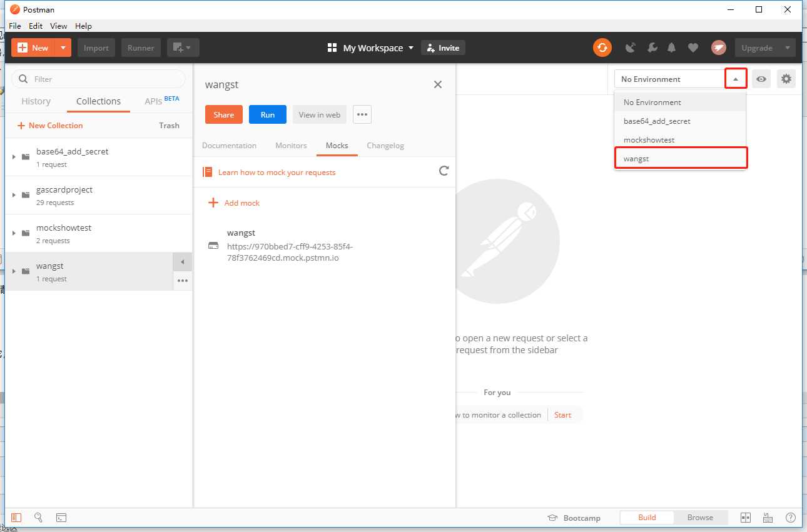Expand the wangst collection tree arrow
The width and height of the screenshot is (807, 532).
(14, 271)
